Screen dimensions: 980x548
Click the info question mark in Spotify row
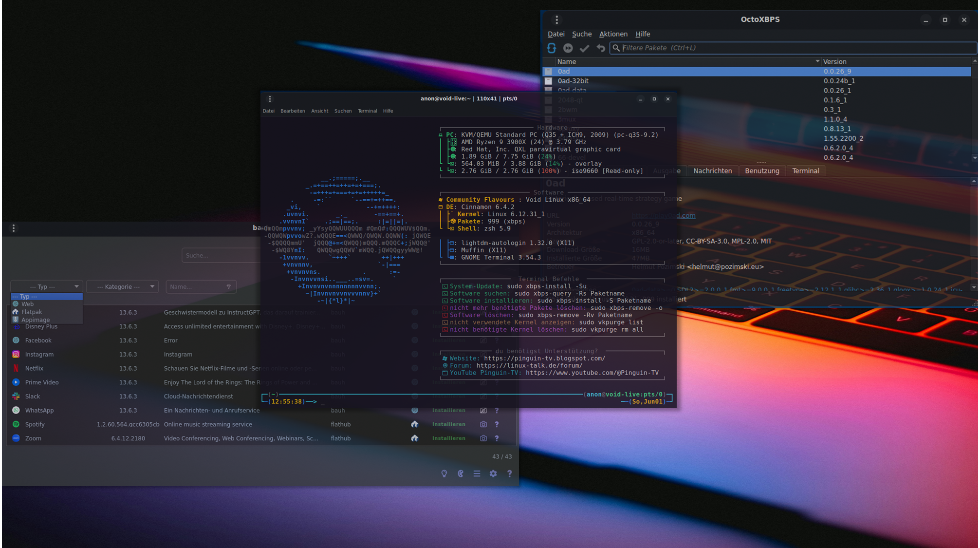pyautogui.click(x=497, y=424)
